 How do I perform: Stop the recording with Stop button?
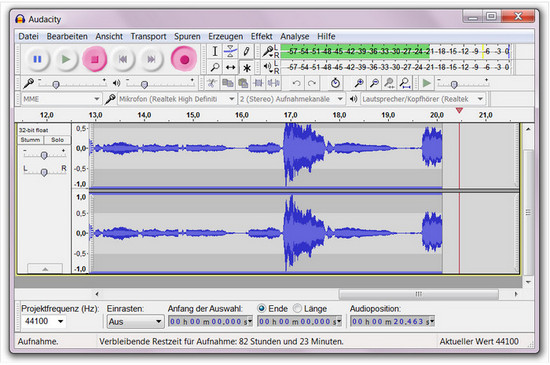94,59
